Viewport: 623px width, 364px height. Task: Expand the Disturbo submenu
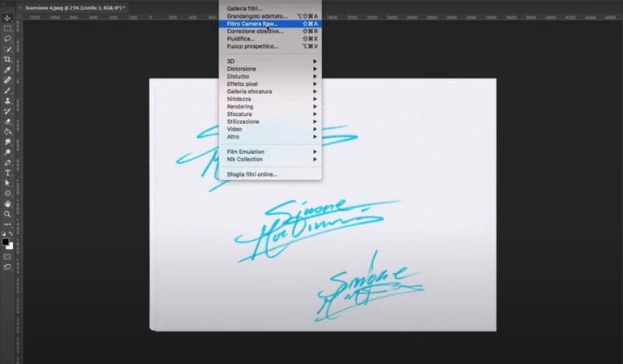270,76
